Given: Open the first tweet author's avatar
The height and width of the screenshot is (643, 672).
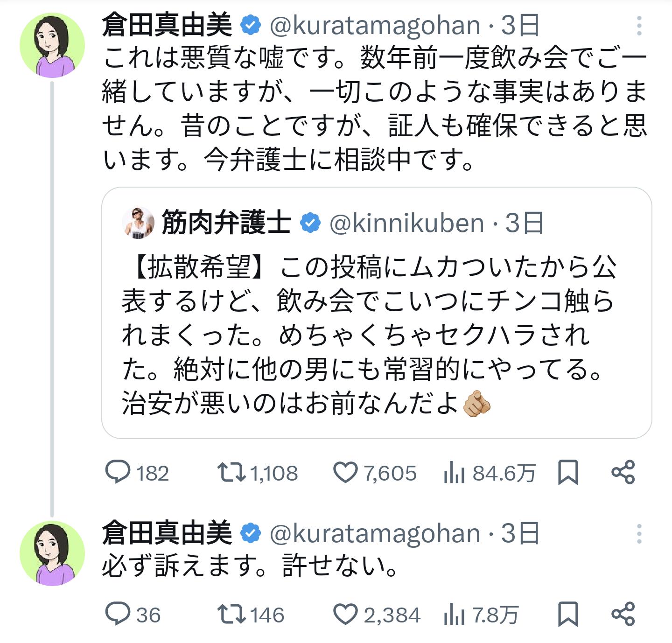Looking at the screenshot, I should click(52, 46).
